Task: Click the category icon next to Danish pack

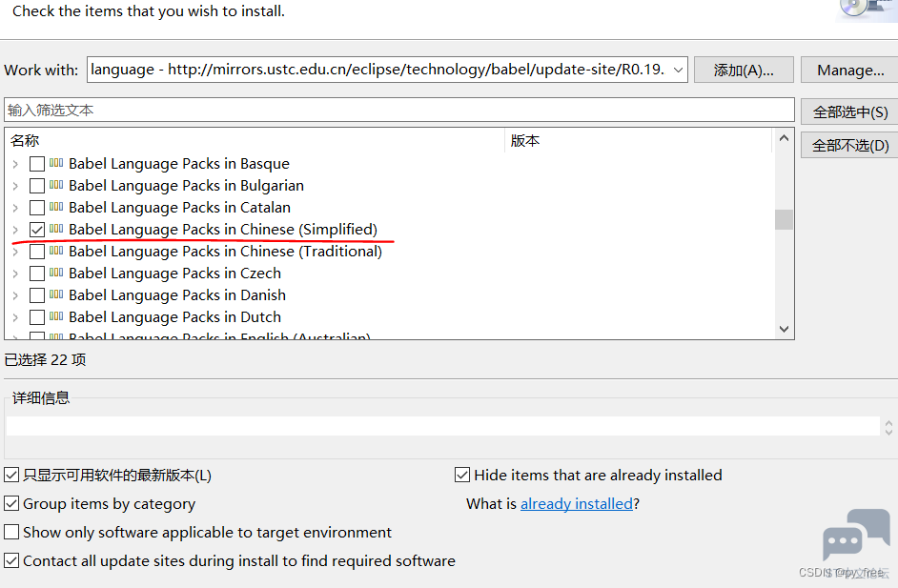Action: [56, 294]
